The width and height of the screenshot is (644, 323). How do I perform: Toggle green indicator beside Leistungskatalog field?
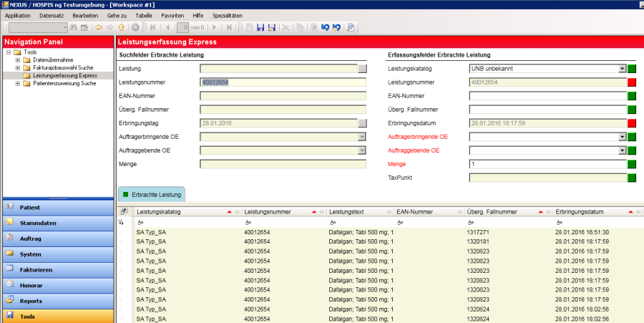pos(632,69)
